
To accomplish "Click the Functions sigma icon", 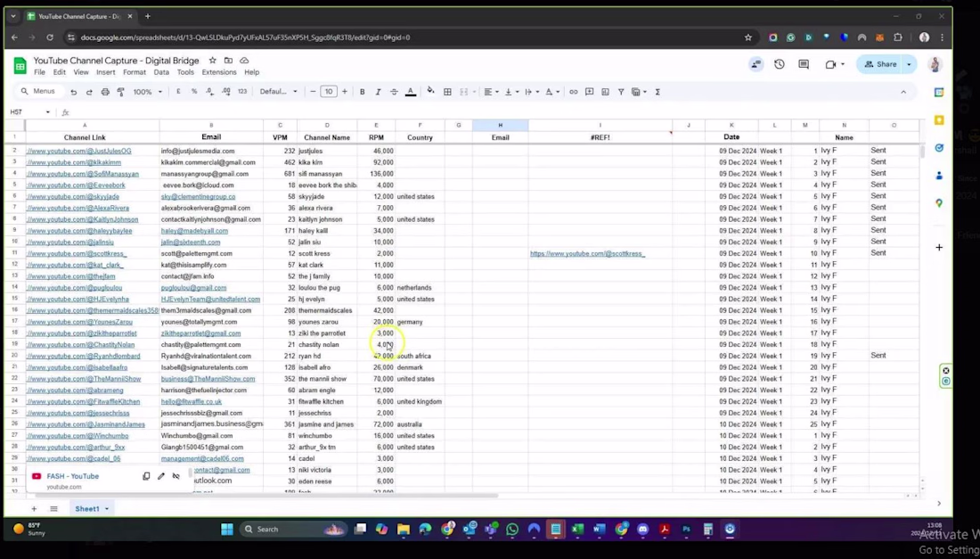I will click(657, 91).
